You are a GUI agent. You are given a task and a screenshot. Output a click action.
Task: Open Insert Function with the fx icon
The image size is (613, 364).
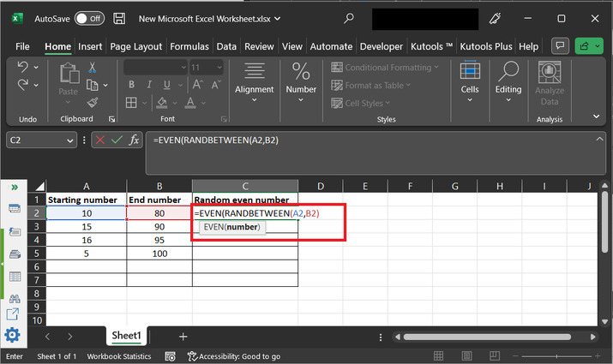[x=135, y=140]
